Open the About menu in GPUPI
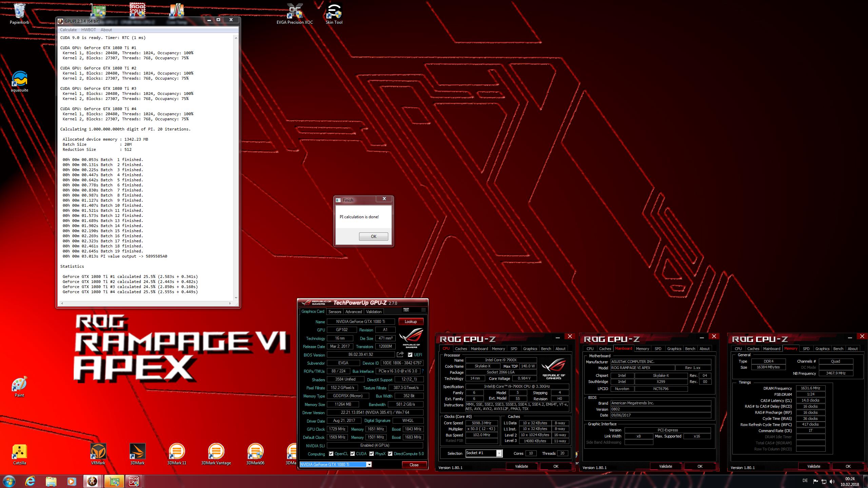Viewport: 868px width, 488px height. point(106,30)
